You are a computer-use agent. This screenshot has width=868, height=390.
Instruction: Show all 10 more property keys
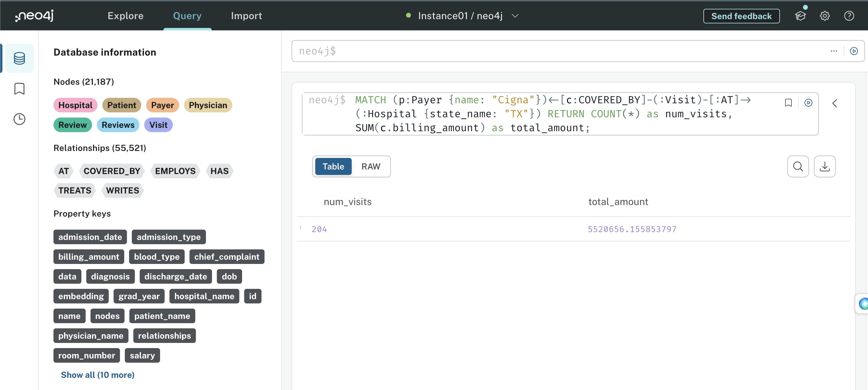97,375
